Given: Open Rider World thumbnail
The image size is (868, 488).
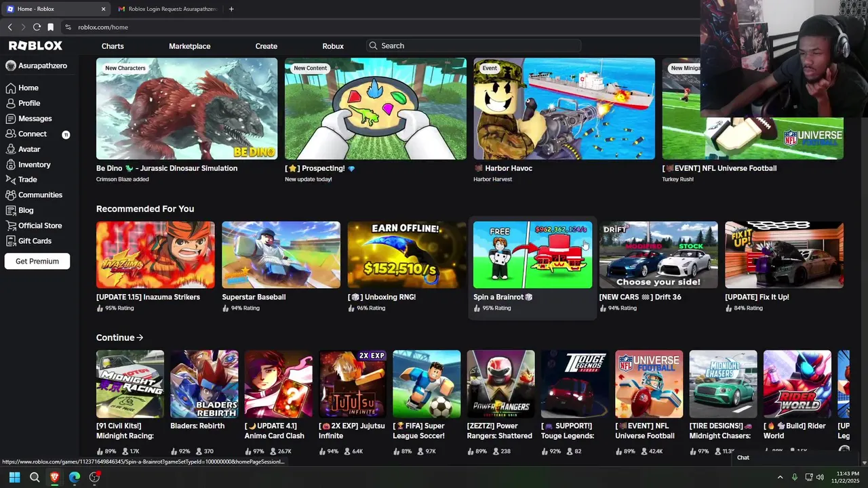Looking at the screenshot, I should (x=797, y=384).
